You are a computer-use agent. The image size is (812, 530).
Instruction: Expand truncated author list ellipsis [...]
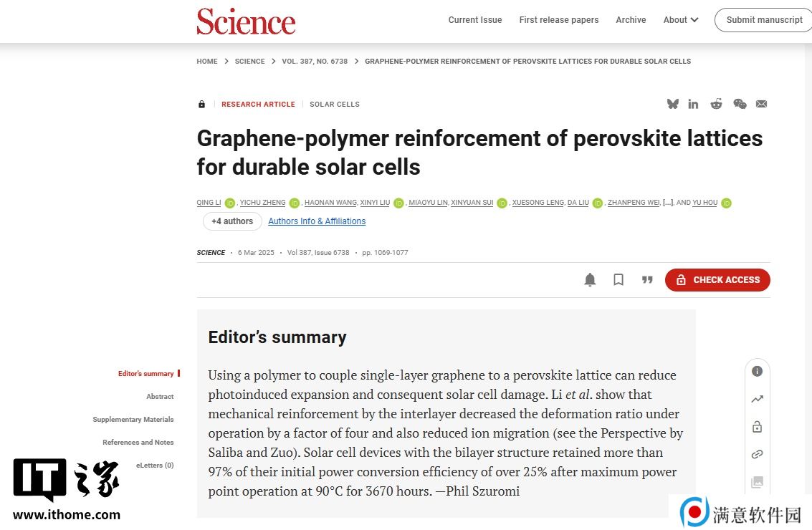tap(668, 203)
